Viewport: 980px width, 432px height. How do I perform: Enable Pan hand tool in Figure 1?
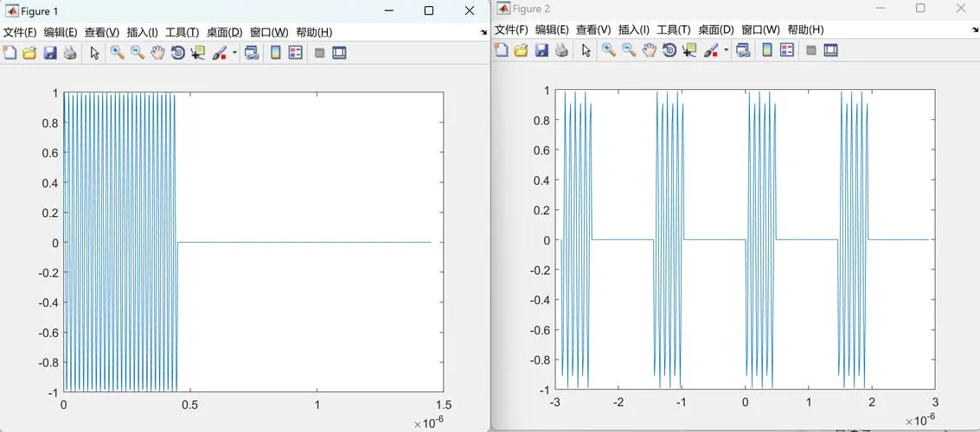coord(157,53)
